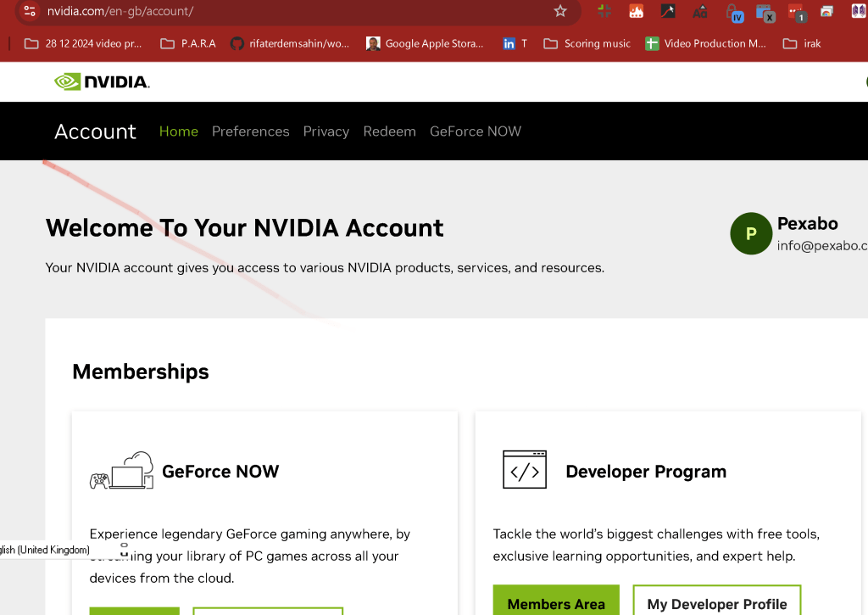Click the Account heading in black bar
Viewport: 868px width, 615px height.
[95, 131]
